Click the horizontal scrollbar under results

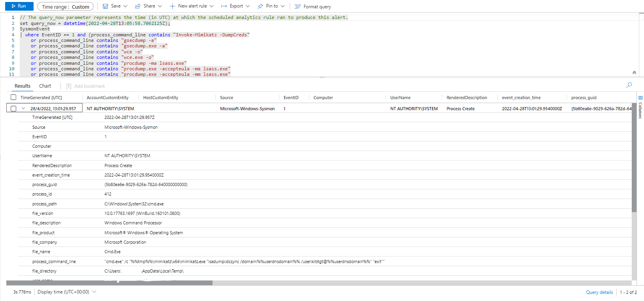tap(109, 283)
